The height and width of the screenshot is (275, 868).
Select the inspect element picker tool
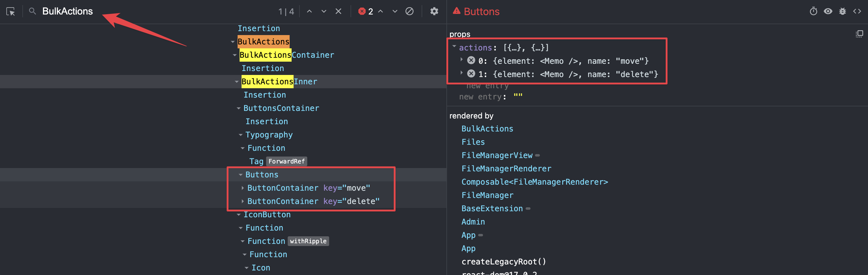pyautogui.click(x=10, y=11)
